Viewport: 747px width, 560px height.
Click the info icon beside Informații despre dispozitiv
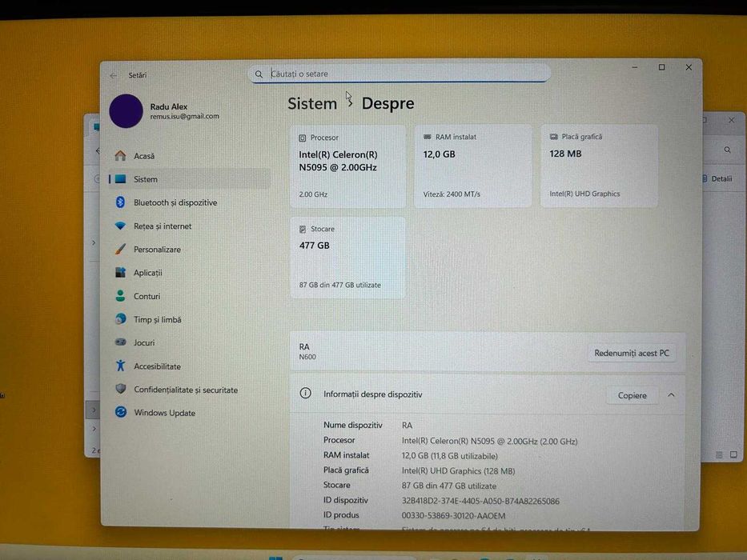coord(305,394)
